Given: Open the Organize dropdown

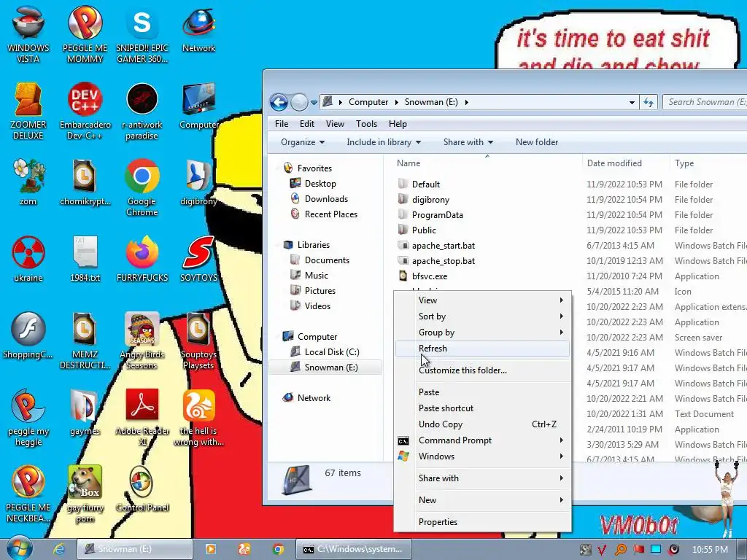Looking at the screenshot, I should point(303,142).
